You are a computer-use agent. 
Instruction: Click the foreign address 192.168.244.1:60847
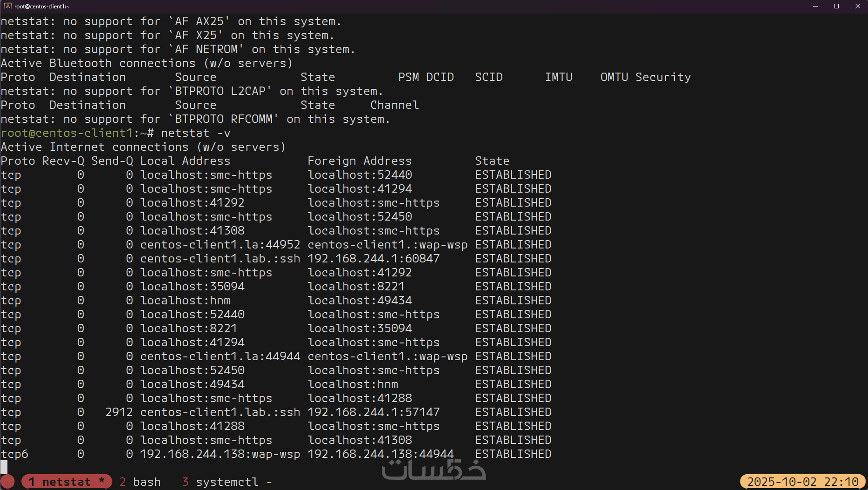click(374, 259)
